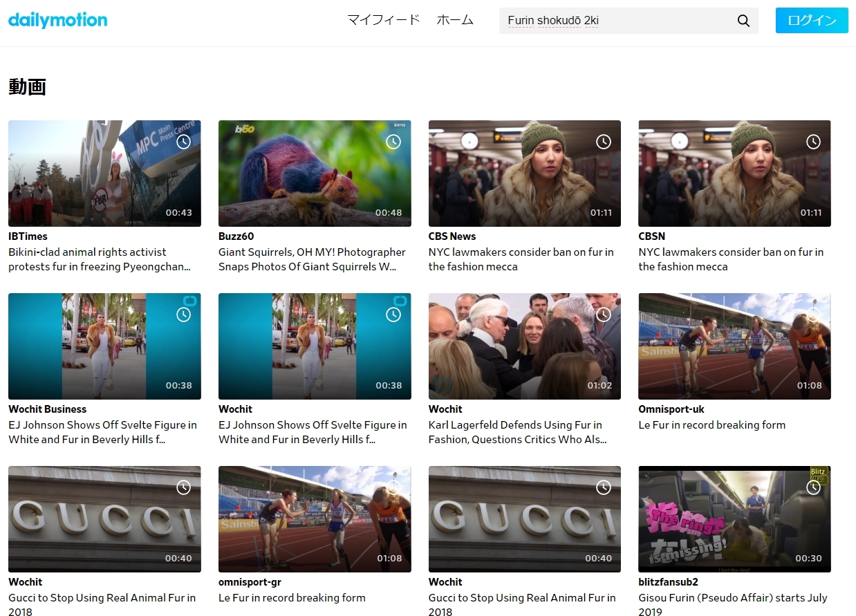This screenshot has height=616, width=856.
Task: Go to ホーム in the top navigation
Action: pos(455,20)
